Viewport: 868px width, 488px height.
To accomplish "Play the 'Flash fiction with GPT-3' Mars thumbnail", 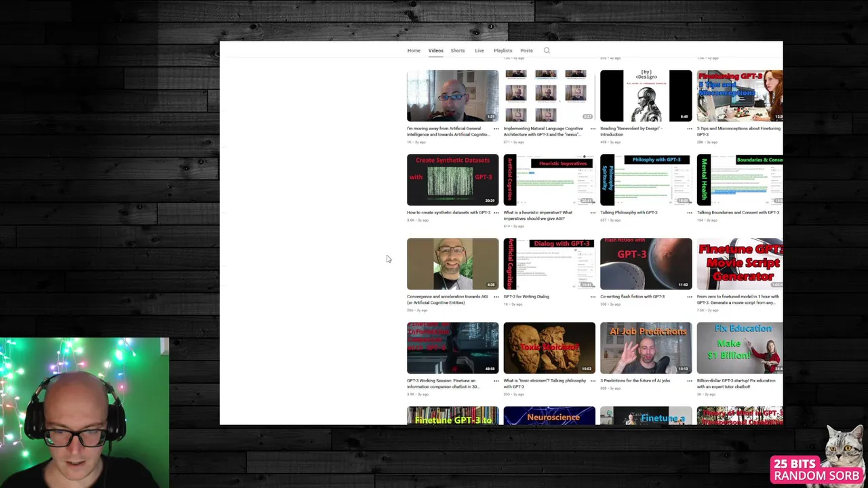I will (646, 264).
